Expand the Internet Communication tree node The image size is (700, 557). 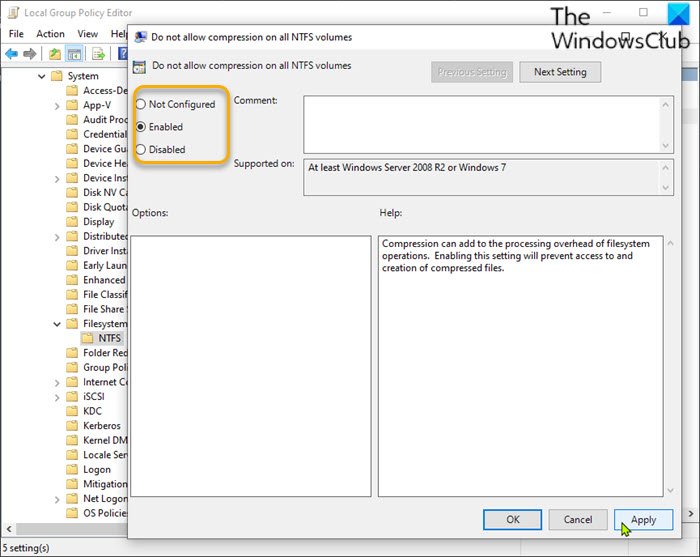tap(57, 383)
